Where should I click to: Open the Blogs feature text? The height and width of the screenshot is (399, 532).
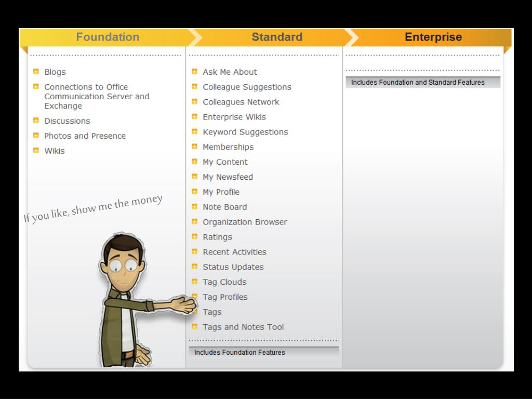55,72
